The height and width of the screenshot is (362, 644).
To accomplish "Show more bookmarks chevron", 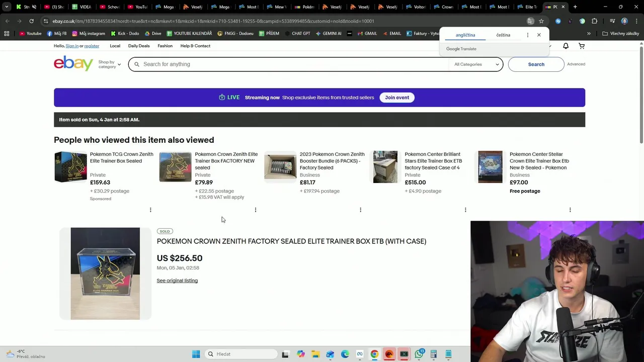I will (x=589, y=34).
